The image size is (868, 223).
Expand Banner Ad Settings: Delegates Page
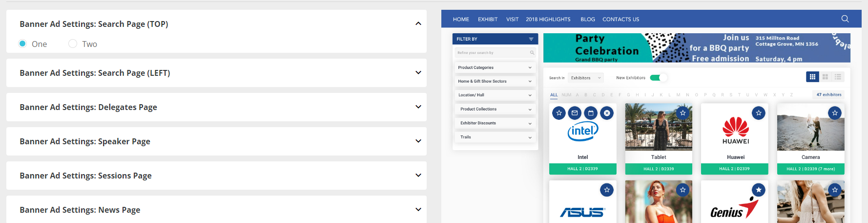coord(418,107)
